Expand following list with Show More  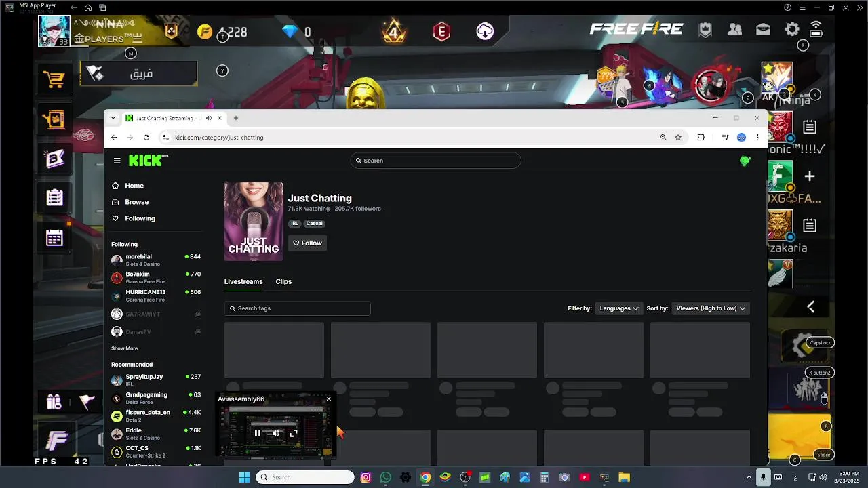[124, 348]
